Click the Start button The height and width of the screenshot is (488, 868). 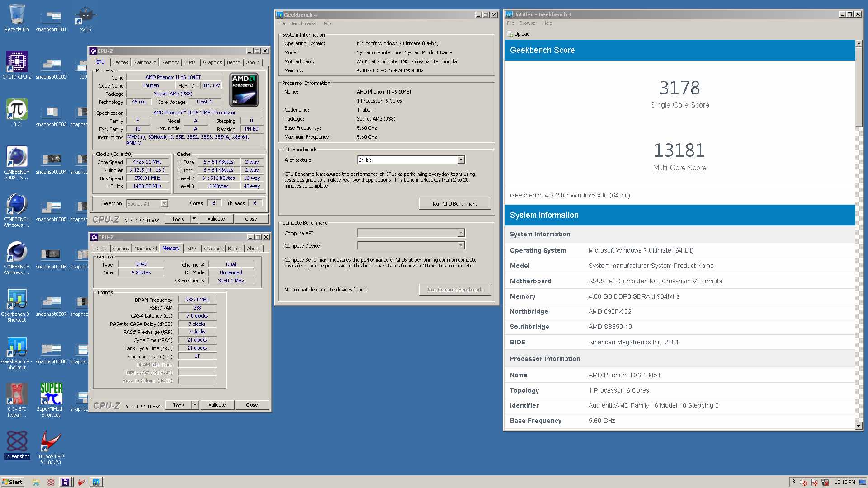12,482
